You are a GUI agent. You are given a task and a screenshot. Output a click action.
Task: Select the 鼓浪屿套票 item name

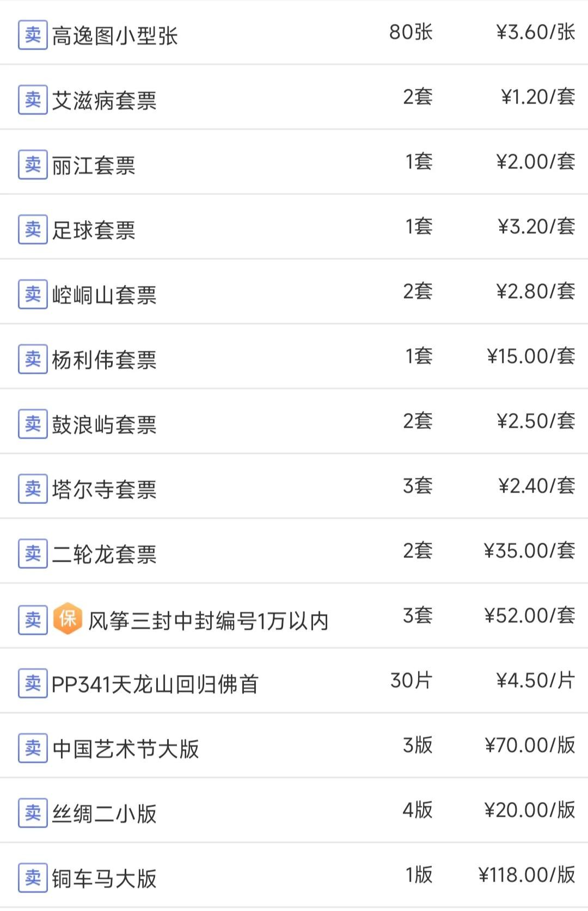[x=104, y=424]
